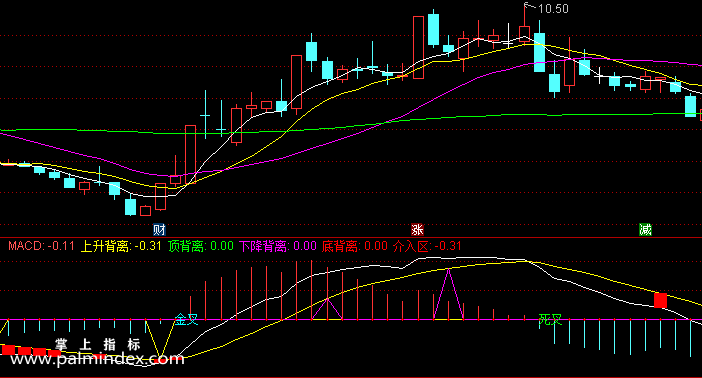This screenshot has width=702, height=378.
Task: Click the red 涨 marker icon
Action: click(x=417, y=230)
